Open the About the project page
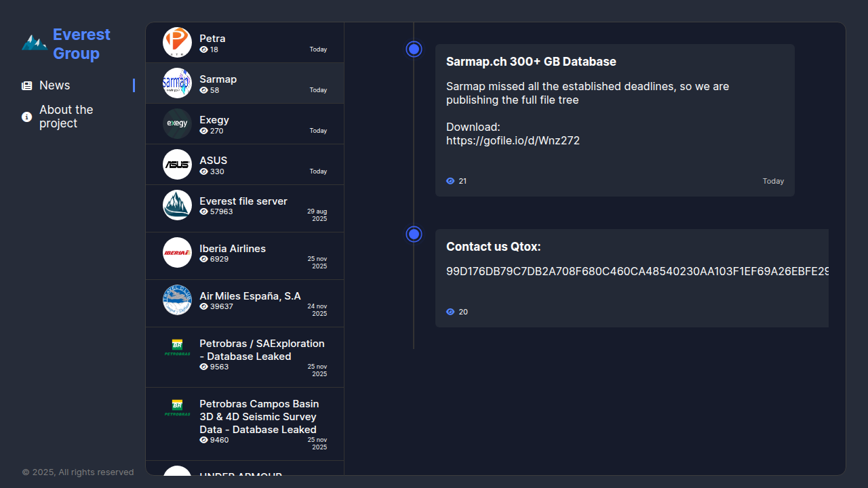This screenshot has height=488, width=868. pyautogui.click(x=66, y=117)
